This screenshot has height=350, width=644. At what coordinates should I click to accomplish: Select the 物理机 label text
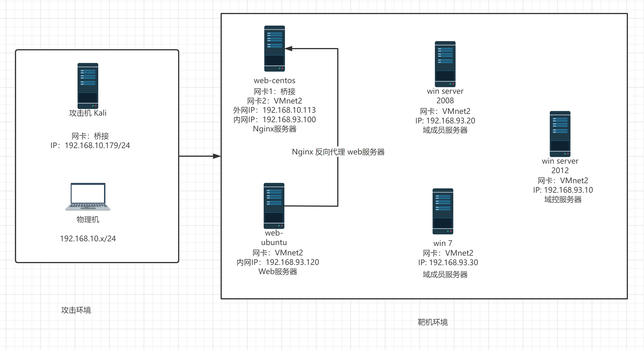pos(88,220)
